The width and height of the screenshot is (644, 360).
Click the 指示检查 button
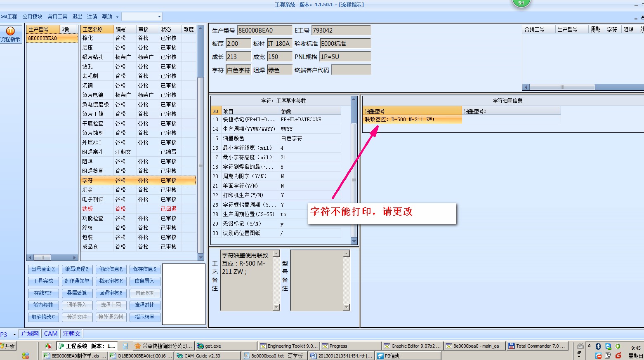145,317
